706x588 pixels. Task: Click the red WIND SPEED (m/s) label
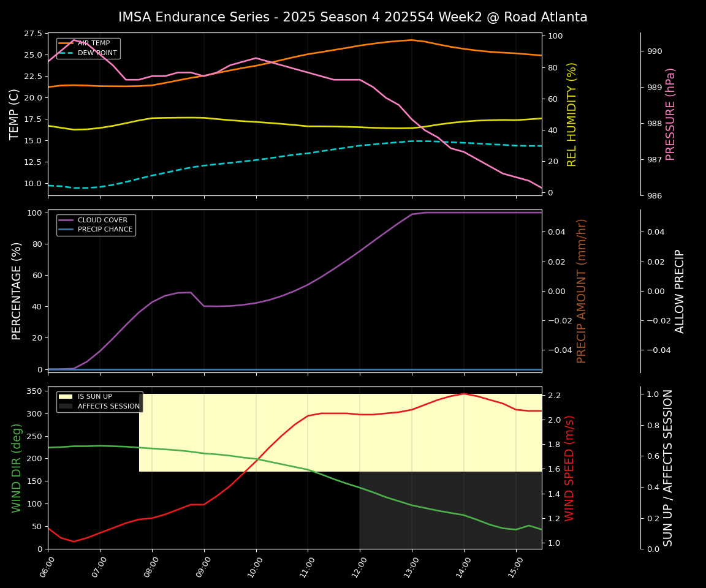click(x=569, y=467)
